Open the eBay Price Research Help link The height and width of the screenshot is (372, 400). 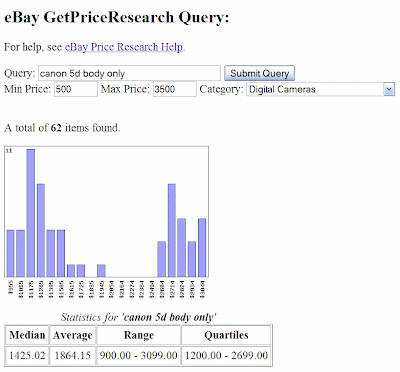[124, 47]
